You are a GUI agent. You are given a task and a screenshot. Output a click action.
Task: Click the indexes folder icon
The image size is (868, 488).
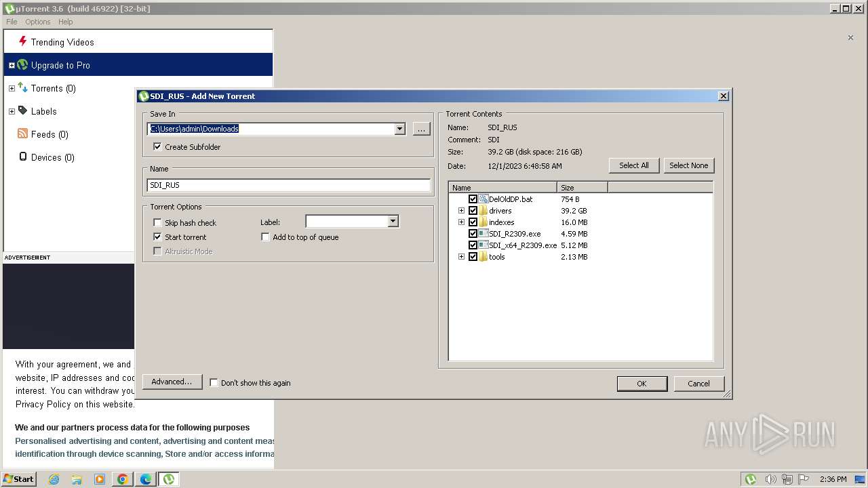[x=484, y=222]
